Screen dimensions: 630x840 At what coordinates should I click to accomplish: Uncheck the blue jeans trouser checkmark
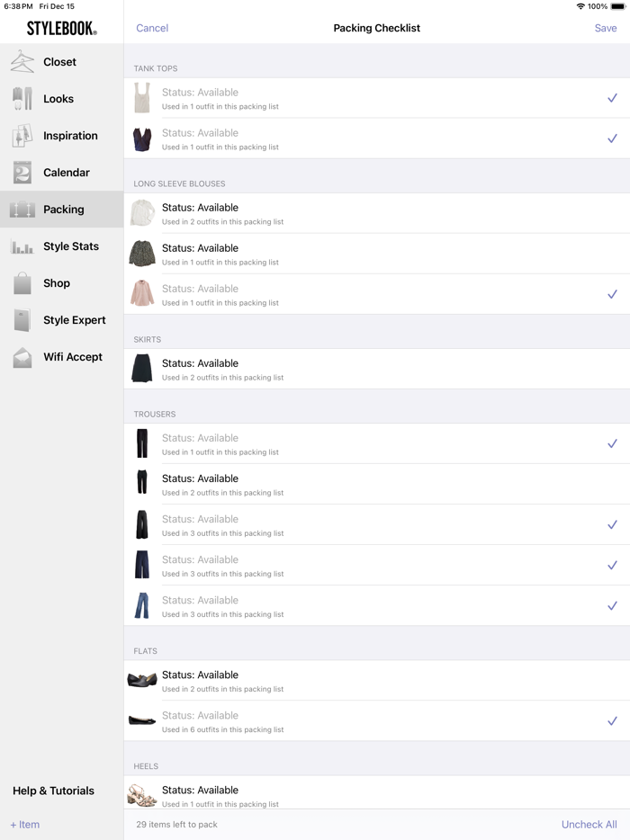click(612, 606)
